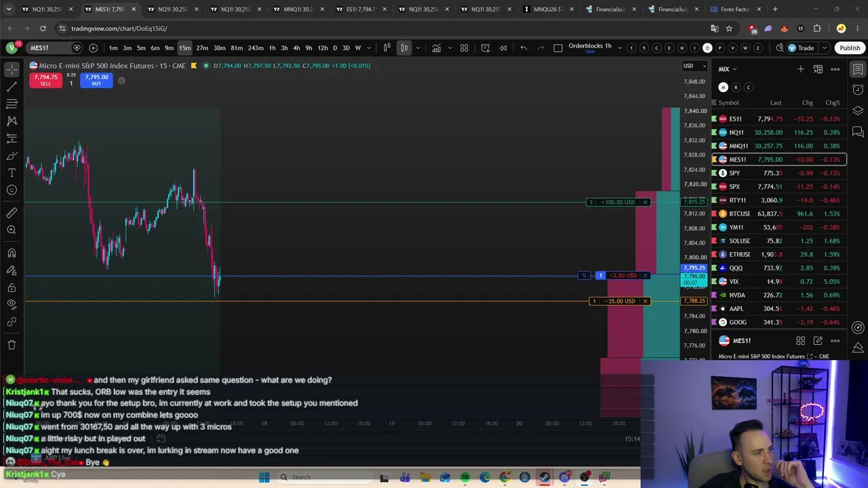Toggle the layout rectangle checkbox icon

pos(558,48)
